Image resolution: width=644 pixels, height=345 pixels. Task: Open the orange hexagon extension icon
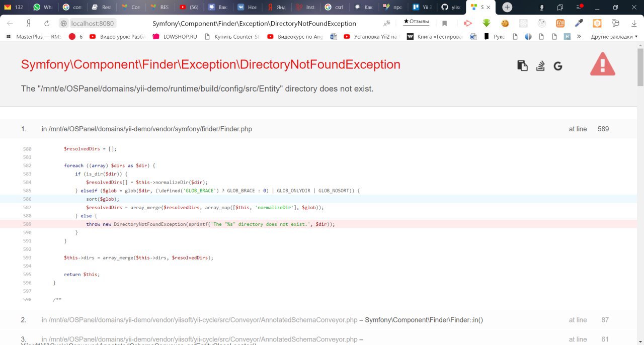coord(597,23)
